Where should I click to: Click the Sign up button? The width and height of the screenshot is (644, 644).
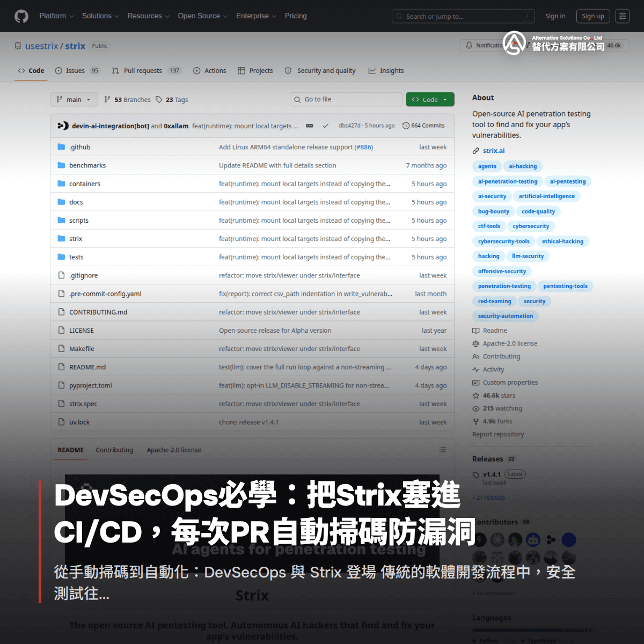[593, 16]
